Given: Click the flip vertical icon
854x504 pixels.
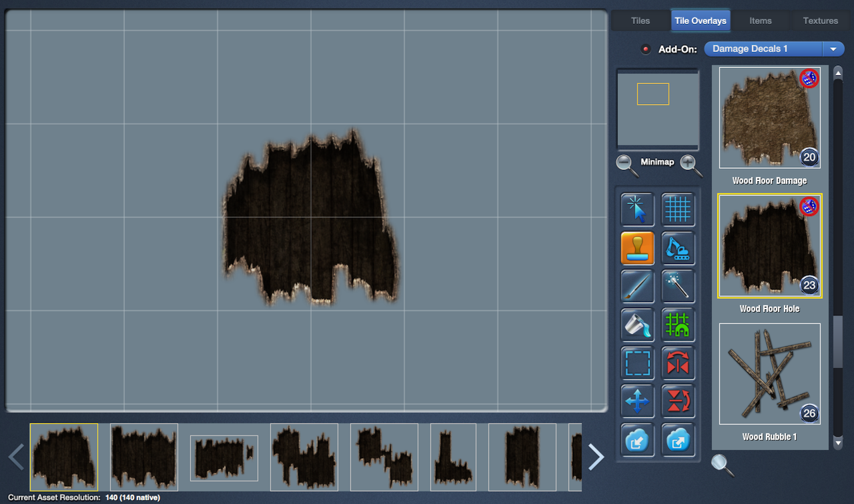Looking at the screenshot, I should [678, 402].
